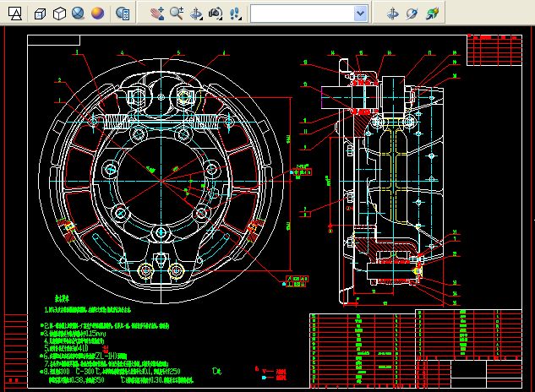This screenshot has height=392, width=535.
Task: Open the Walk footprints flyout tool
Action: tap(235, 14)
